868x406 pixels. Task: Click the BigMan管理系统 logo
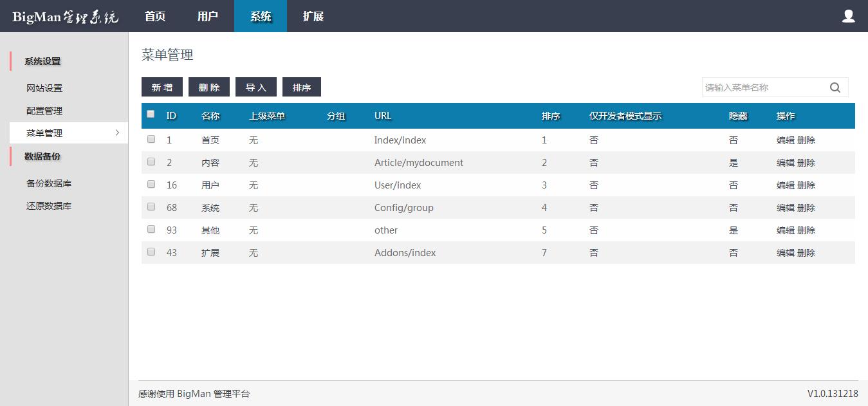65,17
